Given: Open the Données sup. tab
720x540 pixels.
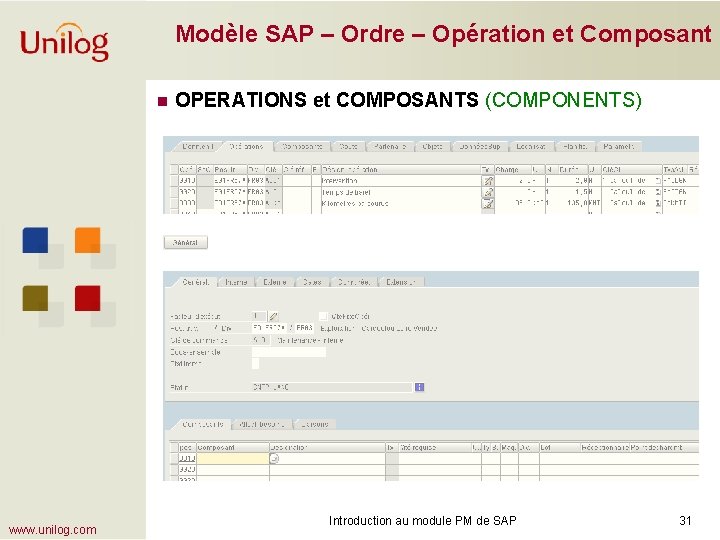Looking at the screenshot, I should tap(480, 146).
